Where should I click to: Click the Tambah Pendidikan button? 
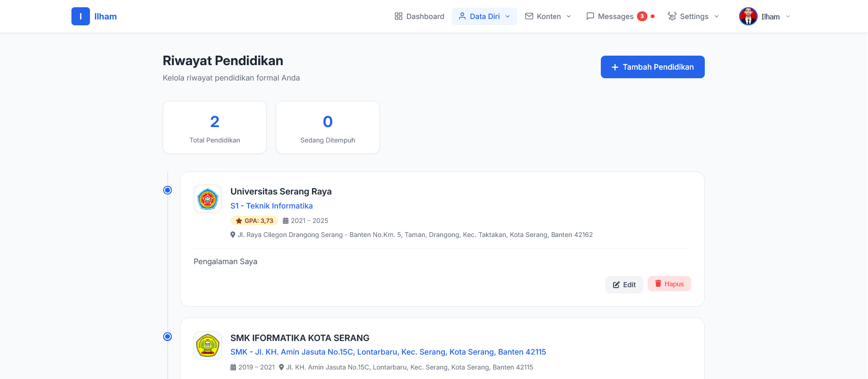[x=652, y=67]
